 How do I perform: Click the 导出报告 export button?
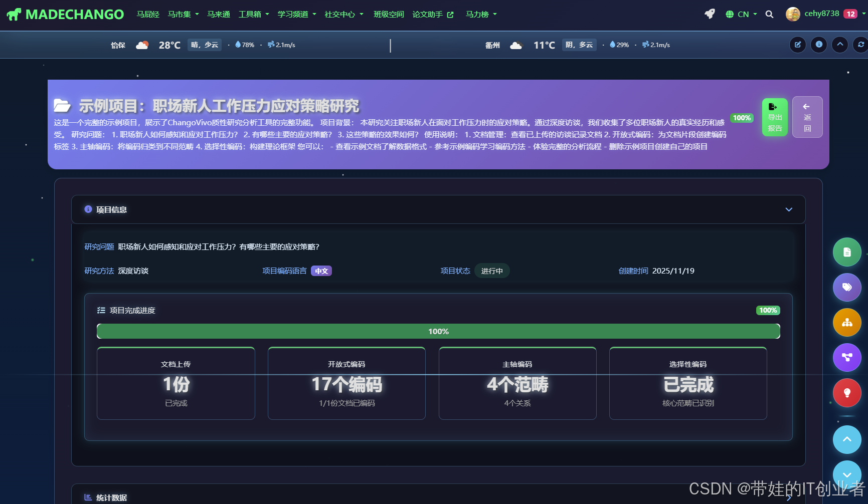[x=775, y=117]
